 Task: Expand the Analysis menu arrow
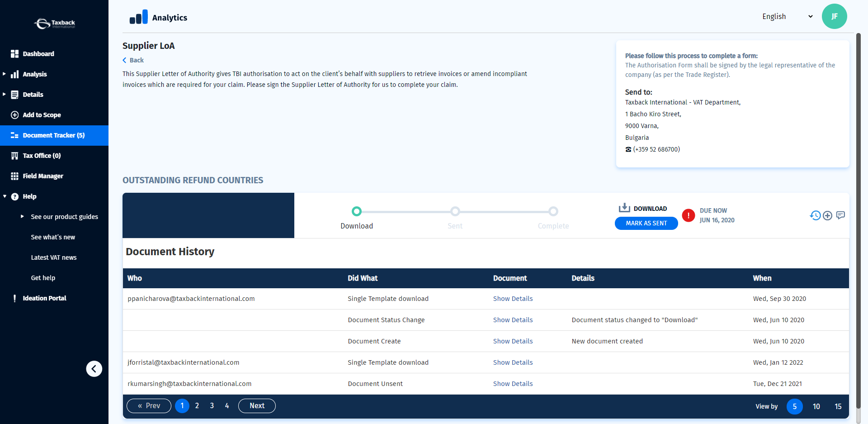pyautogui.click(x=4, y=74)
